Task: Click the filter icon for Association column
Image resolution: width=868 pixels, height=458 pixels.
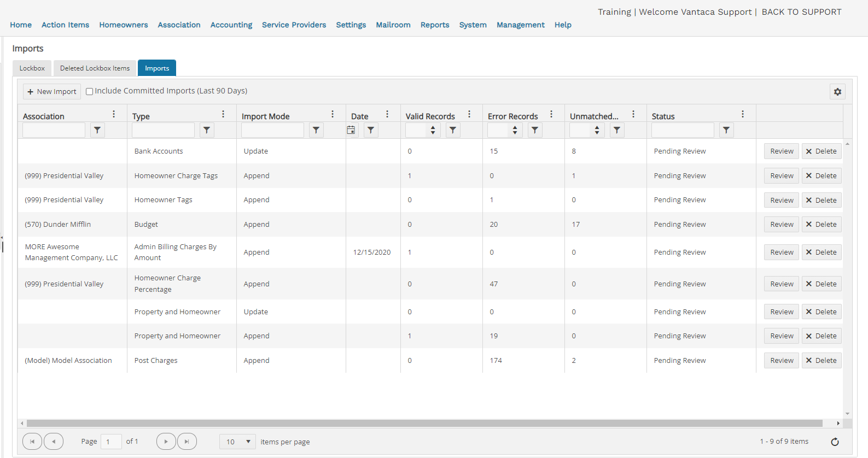Action: coord(97,130)
